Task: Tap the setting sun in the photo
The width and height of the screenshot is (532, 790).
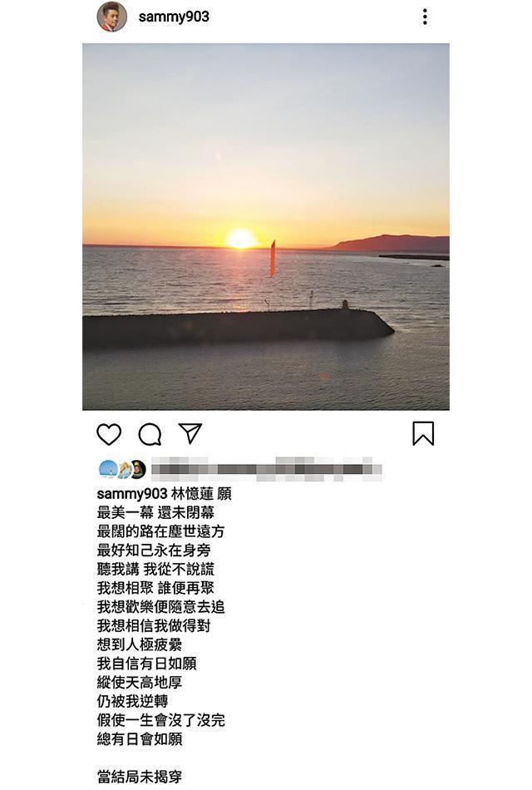Action: (x=241, y=239)
